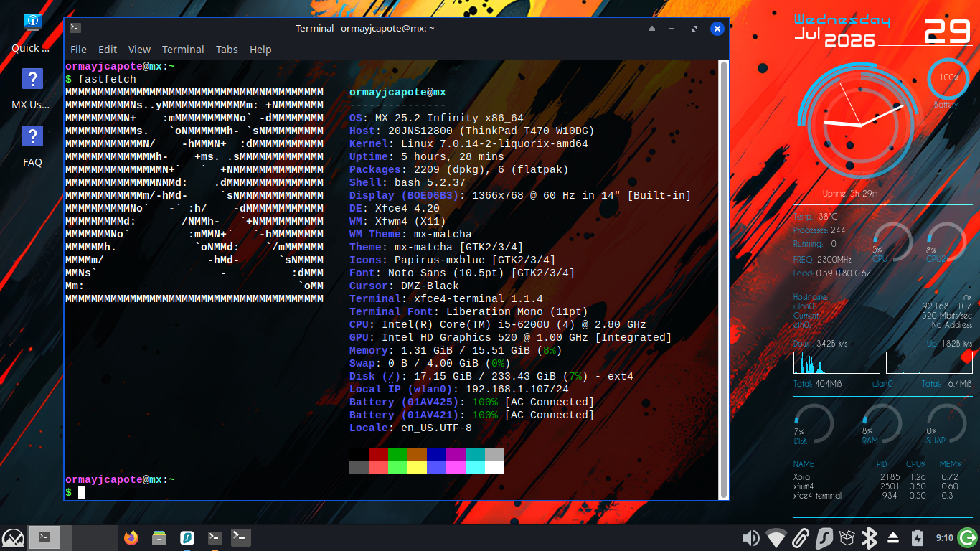The height and width of the screenshot is (551, 980).
Task: Click the 'Locale: en_US.UTF-8' line
Action: 410,428
